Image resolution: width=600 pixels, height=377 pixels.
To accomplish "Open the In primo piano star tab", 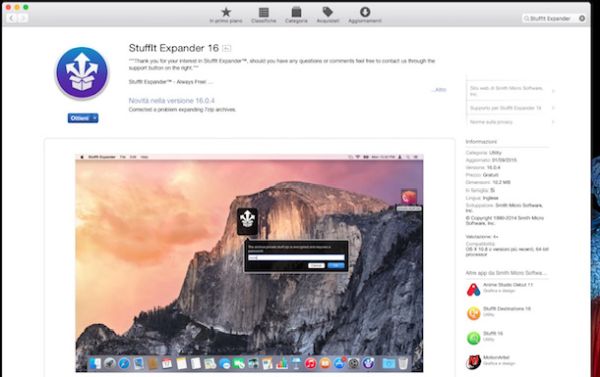I will (x=226, y=15).
